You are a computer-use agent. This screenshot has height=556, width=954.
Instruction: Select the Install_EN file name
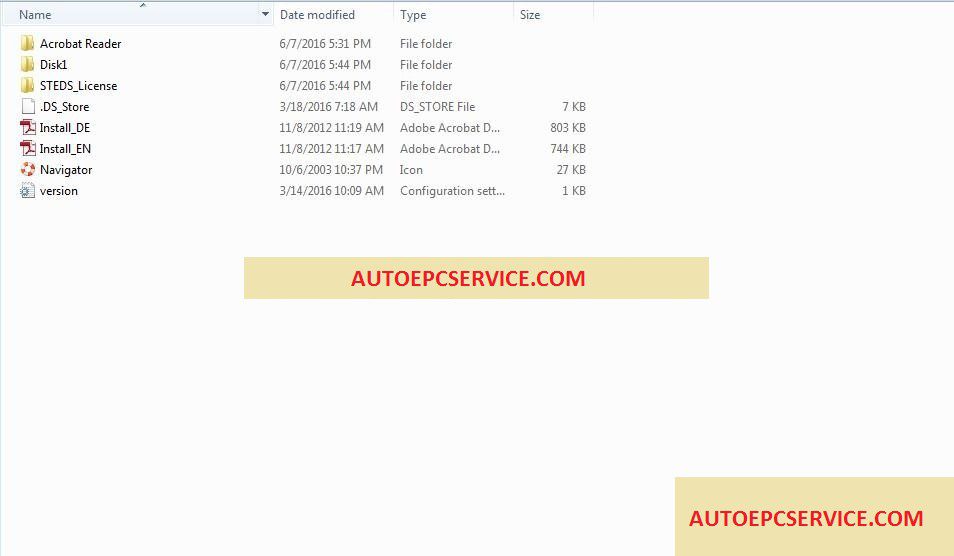65,148
